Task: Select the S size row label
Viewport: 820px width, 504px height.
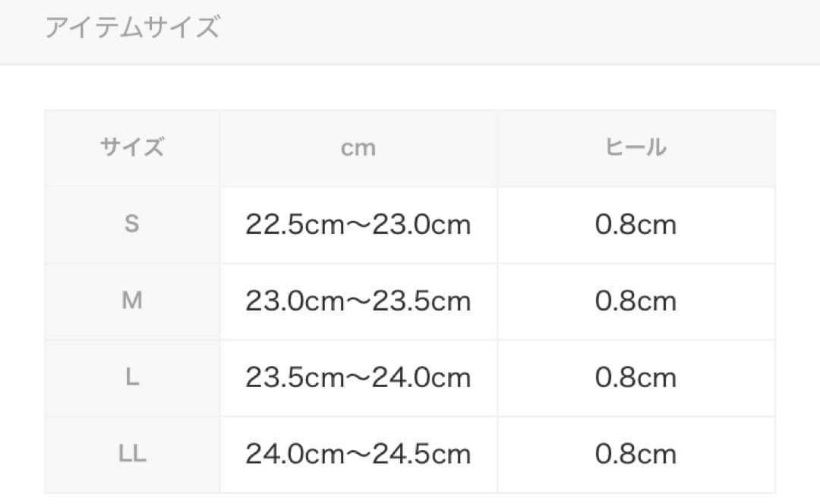Action: (x=132, y=225)
